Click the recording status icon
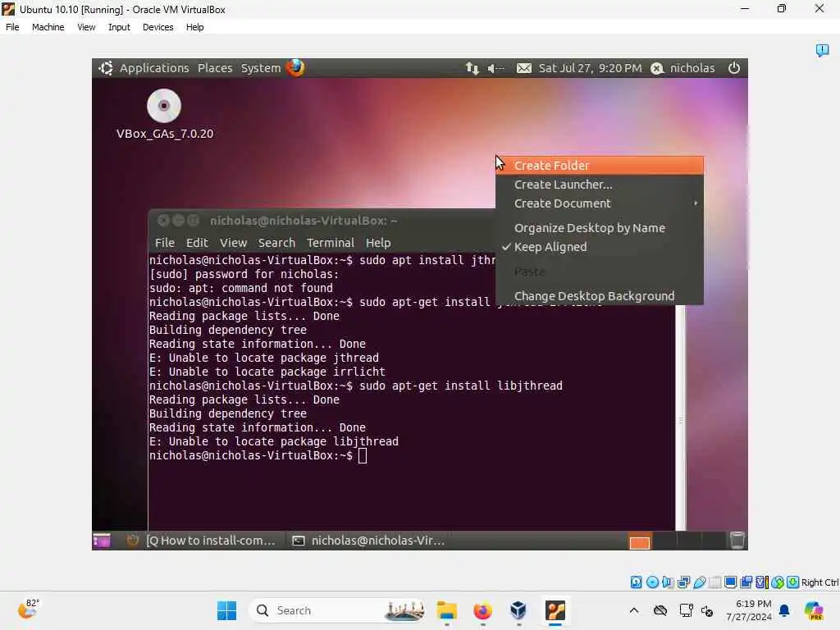840x630 pixels. [746, 582]
